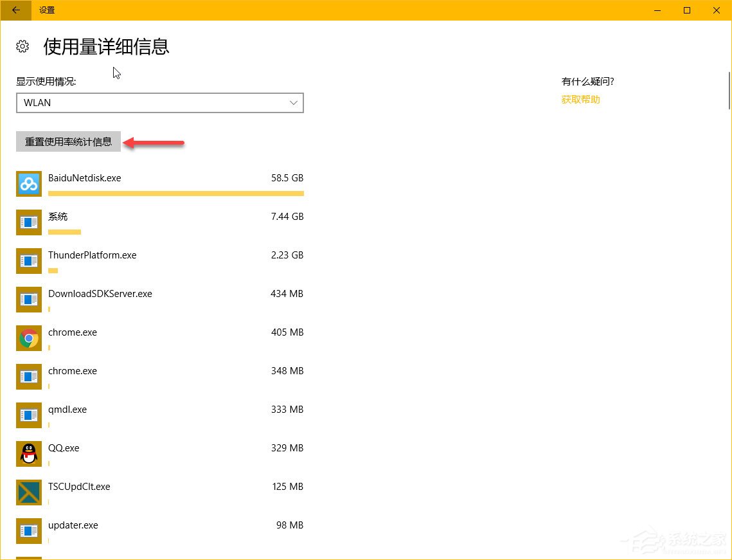This screenshot has width=732, height=560.
Task: Select the Chrome browser icon
Action: (28, 338)
